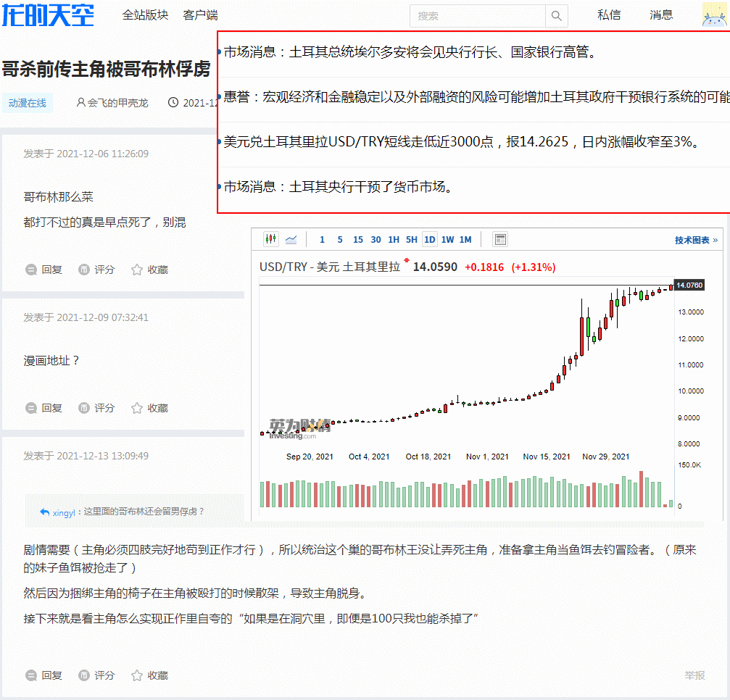Click the 哥杀前传主角被哥布林俘虏 thread title

pos(107,69)
